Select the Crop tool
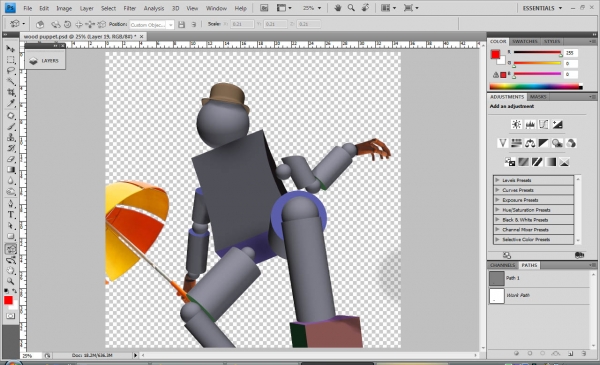 [x=10, y=92]
